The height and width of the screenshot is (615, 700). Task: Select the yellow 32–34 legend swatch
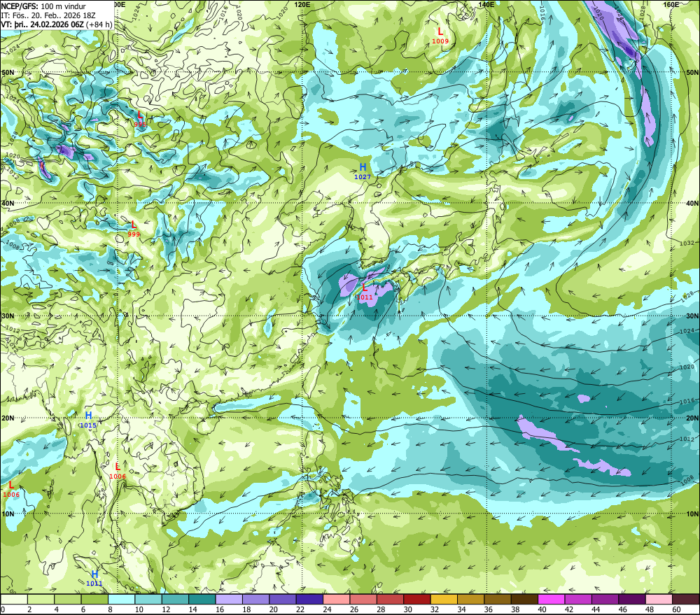click(444, 600)
